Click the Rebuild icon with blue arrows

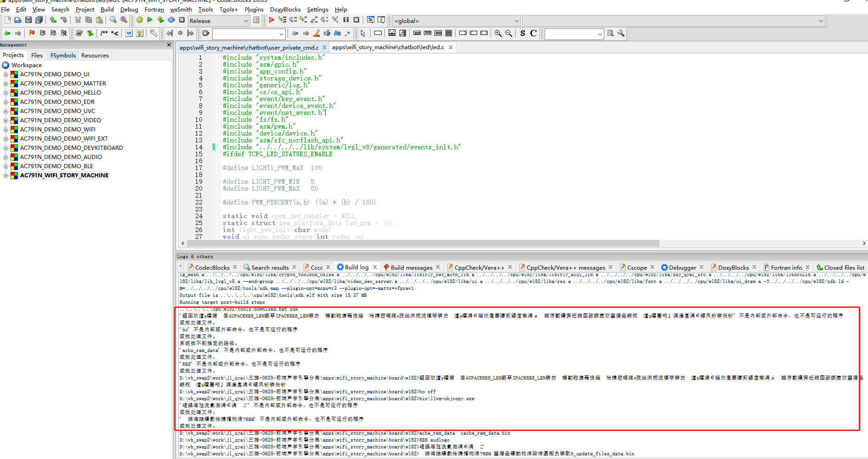171,20
